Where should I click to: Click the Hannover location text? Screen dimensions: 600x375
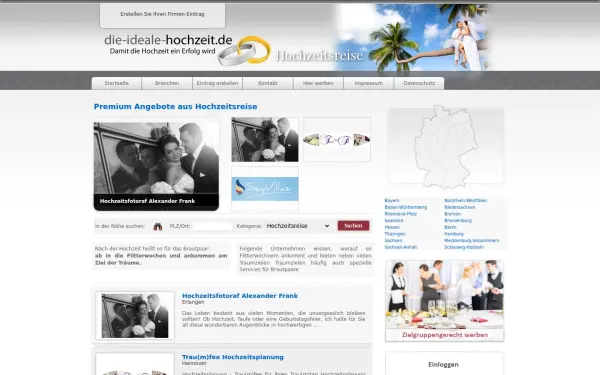coord(194,364)
